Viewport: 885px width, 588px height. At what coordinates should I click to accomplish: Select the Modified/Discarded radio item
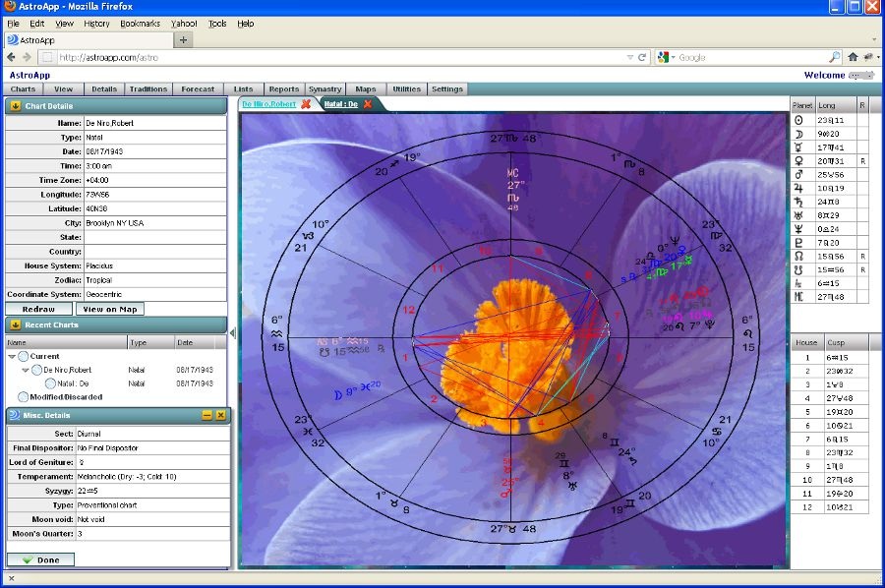pyautogui.click(x=24, y=396)
